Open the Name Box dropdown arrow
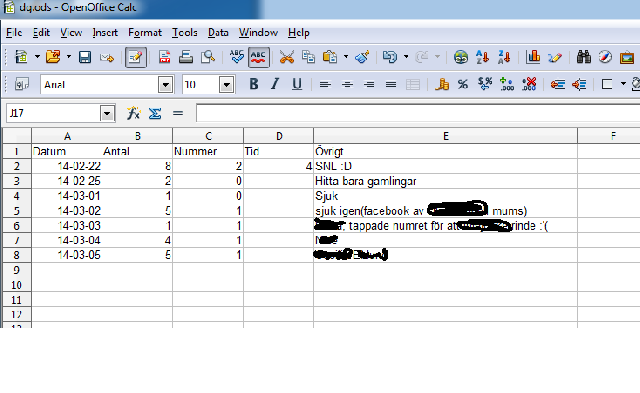 coord(107,113)
